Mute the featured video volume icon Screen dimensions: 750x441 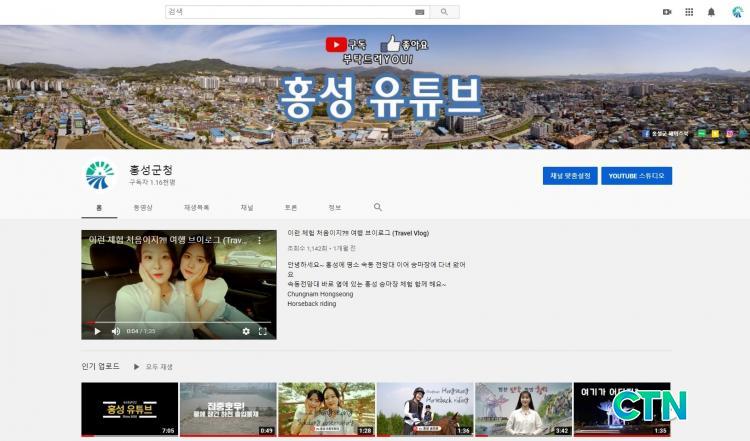coord(116,331)
